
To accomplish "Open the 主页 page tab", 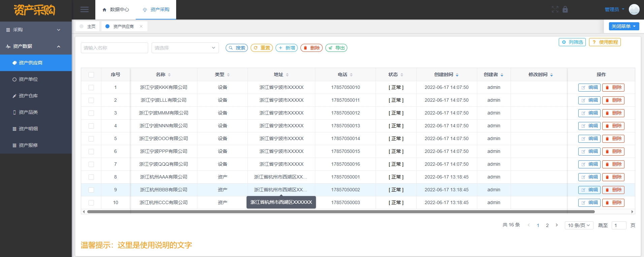I will (88, 26).
